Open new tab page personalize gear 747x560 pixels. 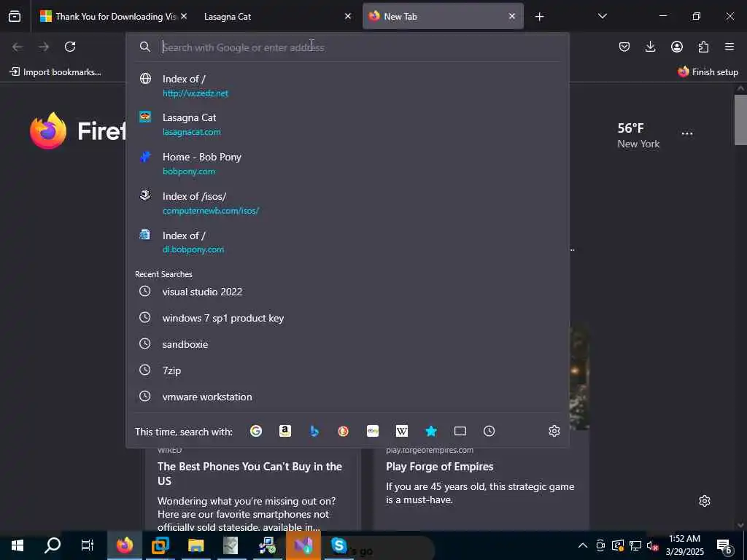click(x=705, y=501)
